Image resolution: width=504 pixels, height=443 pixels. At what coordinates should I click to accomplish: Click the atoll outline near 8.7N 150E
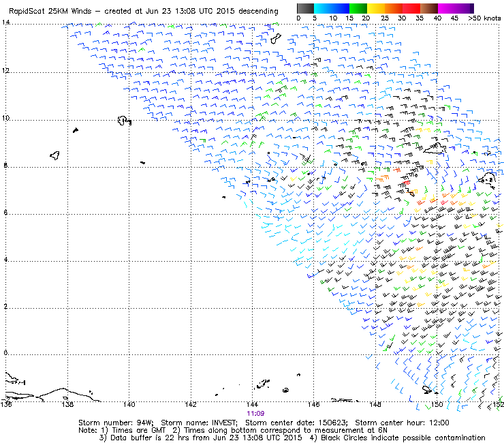[435, 149]
